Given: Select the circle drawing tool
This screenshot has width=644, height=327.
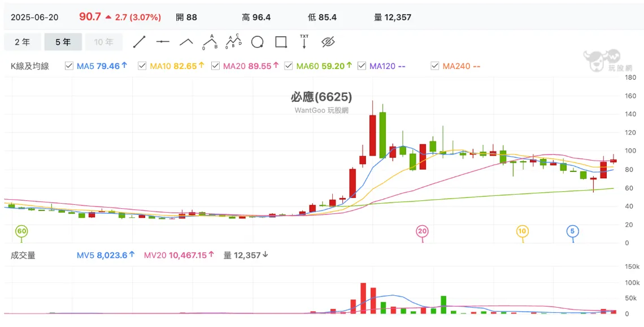Looking at the screenshot, I should (257, 42).
